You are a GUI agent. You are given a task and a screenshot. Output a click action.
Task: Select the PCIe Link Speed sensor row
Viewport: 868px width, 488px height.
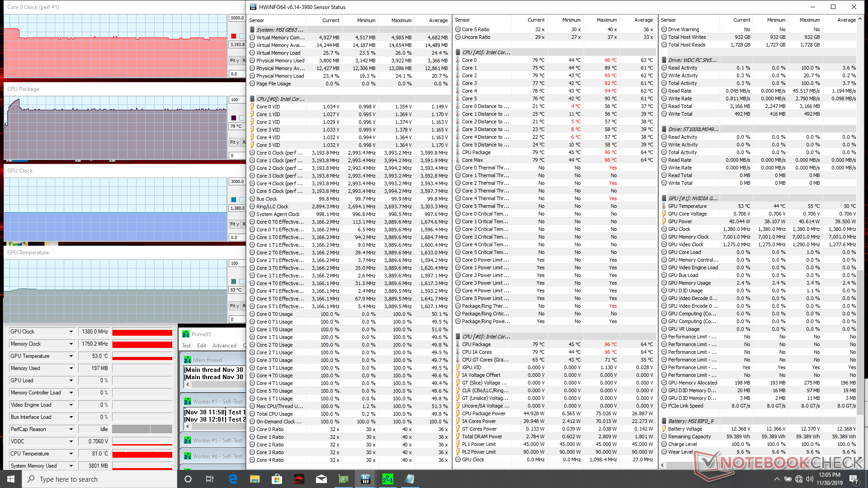758,406
